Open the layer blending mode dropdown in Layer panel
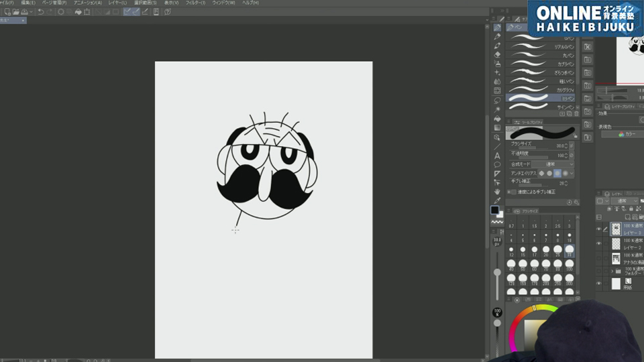The height and width of the screenshot is (362, 644). pos(625,200)
